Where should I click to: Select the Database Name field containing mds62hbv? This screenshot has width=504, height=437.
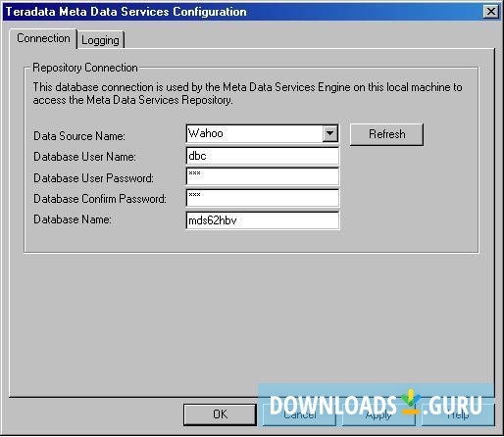tap(263, 220)
